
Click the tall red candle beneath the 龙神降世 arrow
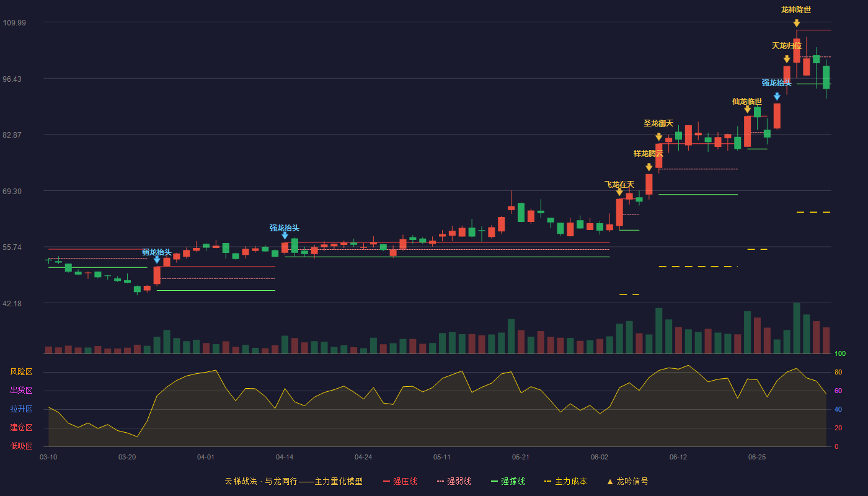(797, 51)
